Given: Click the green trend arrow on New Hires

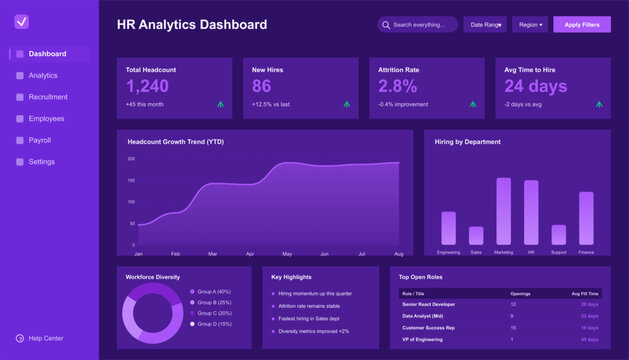Looking at the screenshot, I should pos(347,104).
